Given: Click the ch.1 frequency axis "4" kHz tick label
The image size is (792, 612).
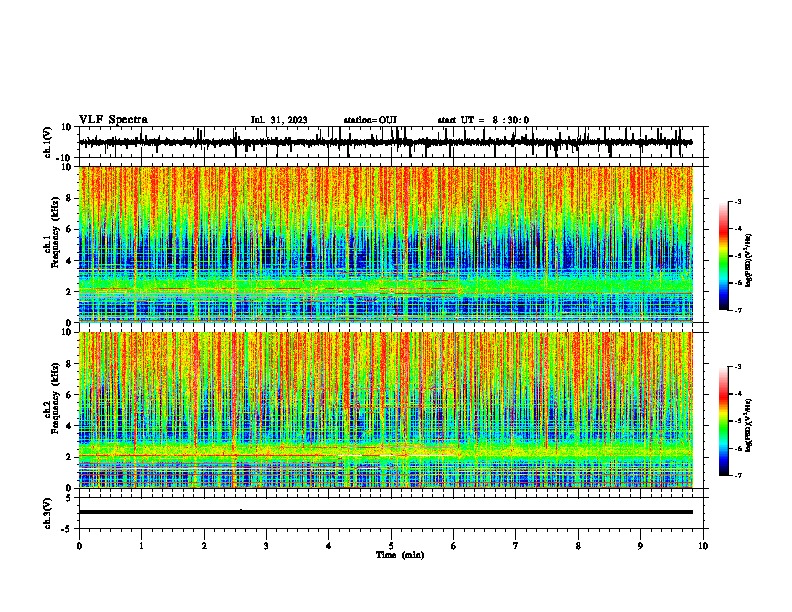Looking at the screenshot, I should point(69,261).
